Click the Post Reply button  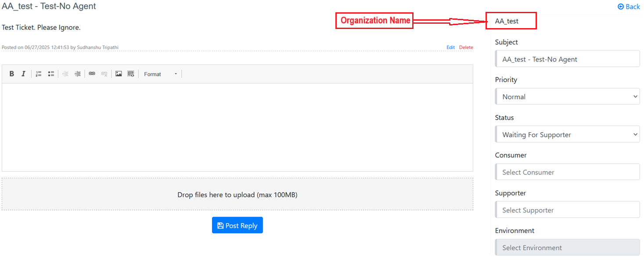[237, 225]
